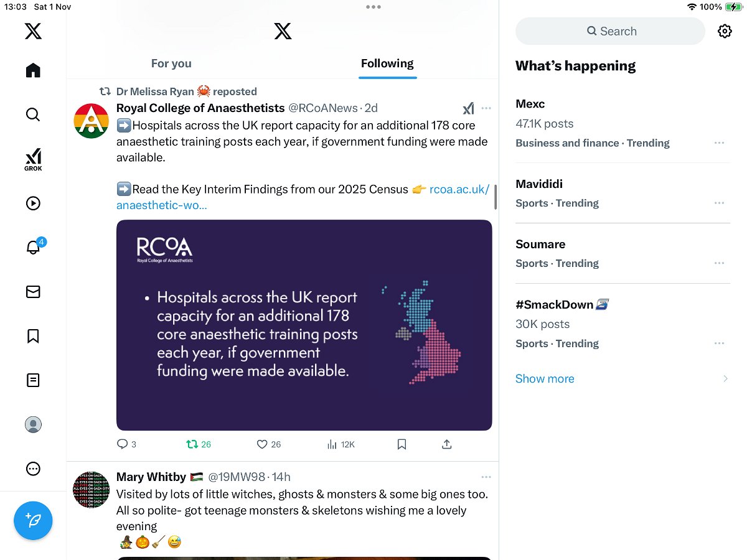
Task: Open the #SmackDown trending topic
Action: click(x=555, y=304)
